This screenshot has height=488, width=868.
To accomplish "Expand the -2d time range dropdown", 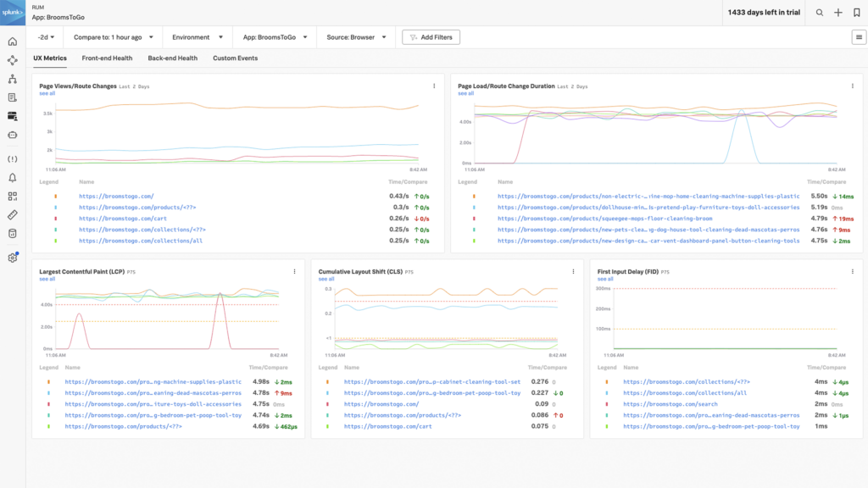I will (47, 37).
